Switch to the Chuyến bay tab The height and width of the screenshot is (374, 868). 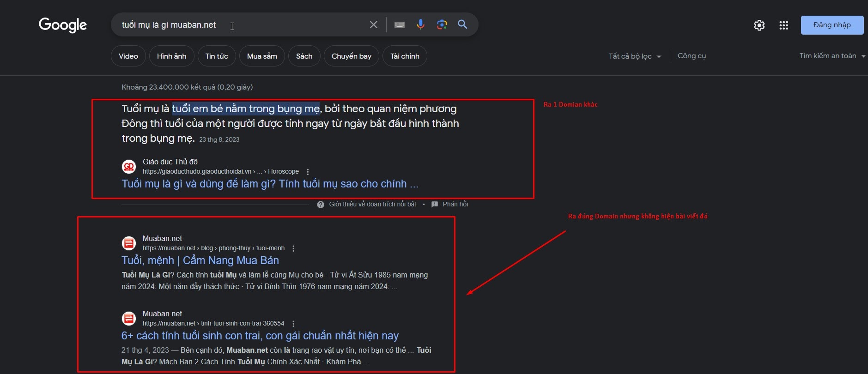[352, 56]
